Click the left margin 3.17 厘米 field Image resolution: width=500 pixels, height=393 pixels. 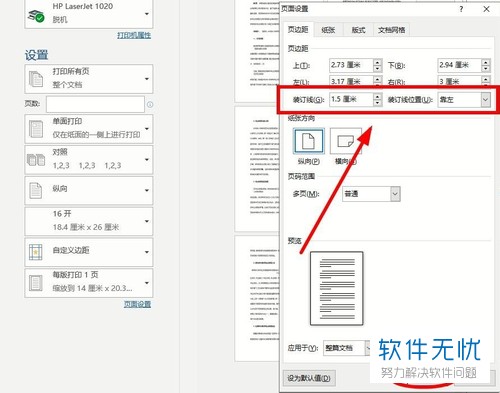[351, 81]
